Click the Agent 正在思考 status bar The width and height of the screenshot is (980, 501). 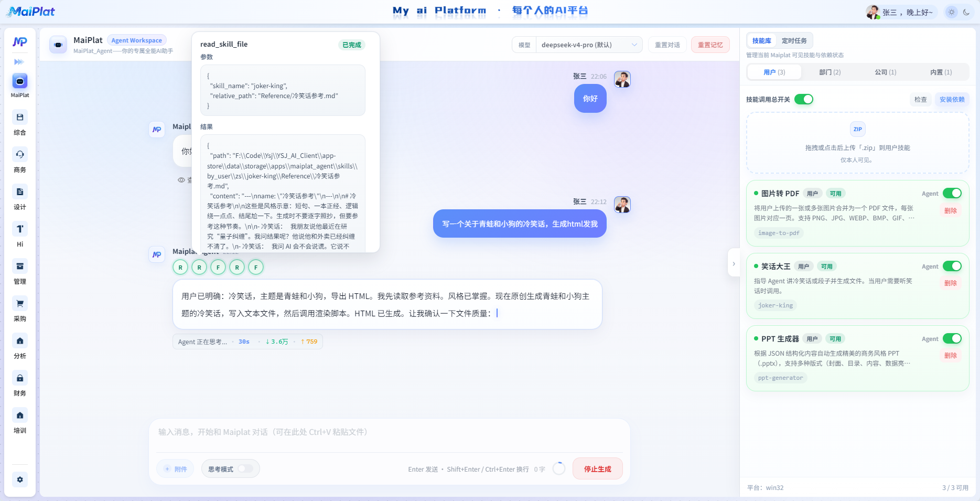tap(247, 342)
